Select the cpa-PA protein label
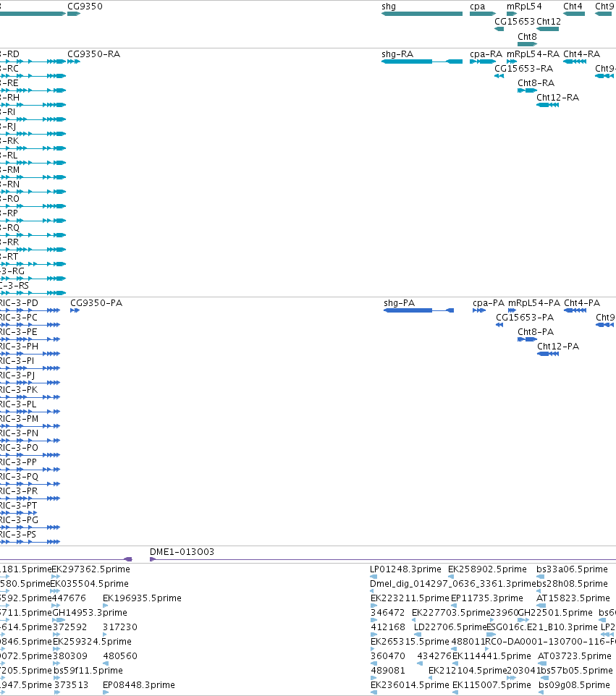This screenshot has height=696, width=616. (489, 302)
